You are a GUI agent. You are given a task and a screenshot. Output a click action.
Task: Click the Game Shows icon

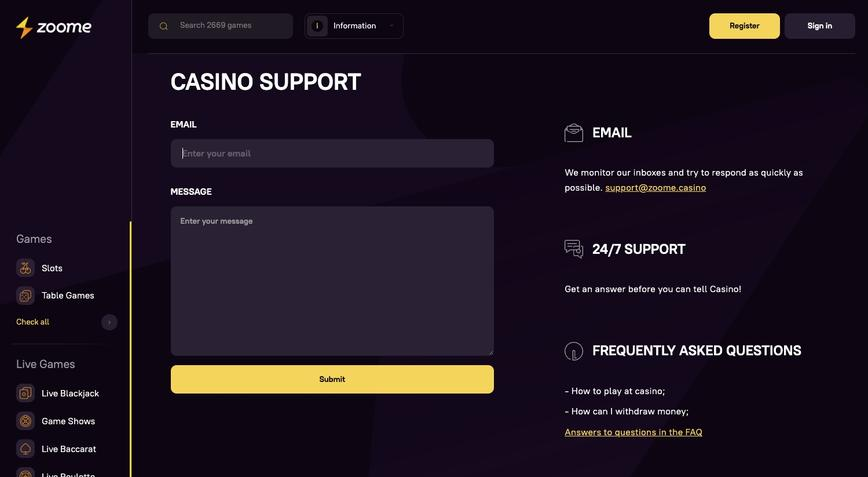coord(25,421)
